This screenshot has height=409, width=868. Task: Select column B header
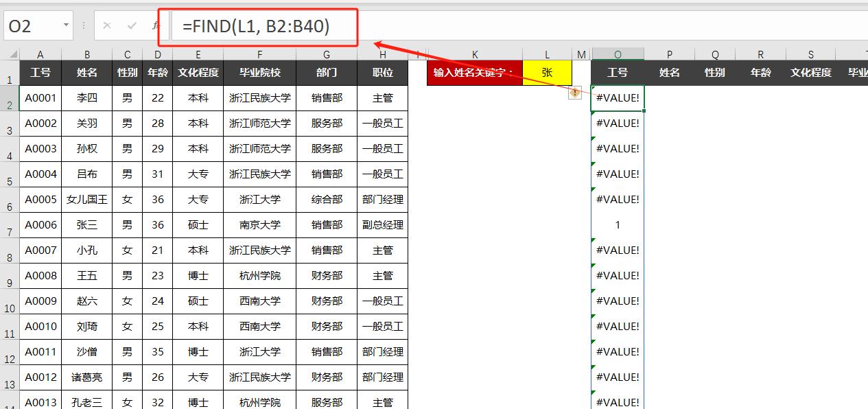tap(87, 54)
